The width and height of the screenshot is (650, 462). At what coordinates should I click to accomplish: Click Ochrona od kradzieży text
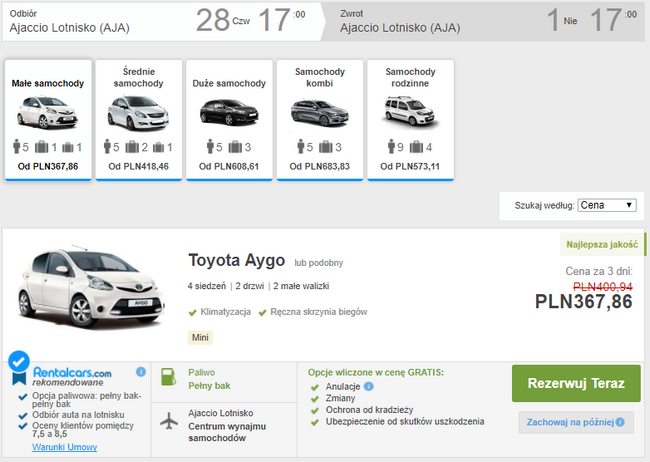[x=369, y=410]
